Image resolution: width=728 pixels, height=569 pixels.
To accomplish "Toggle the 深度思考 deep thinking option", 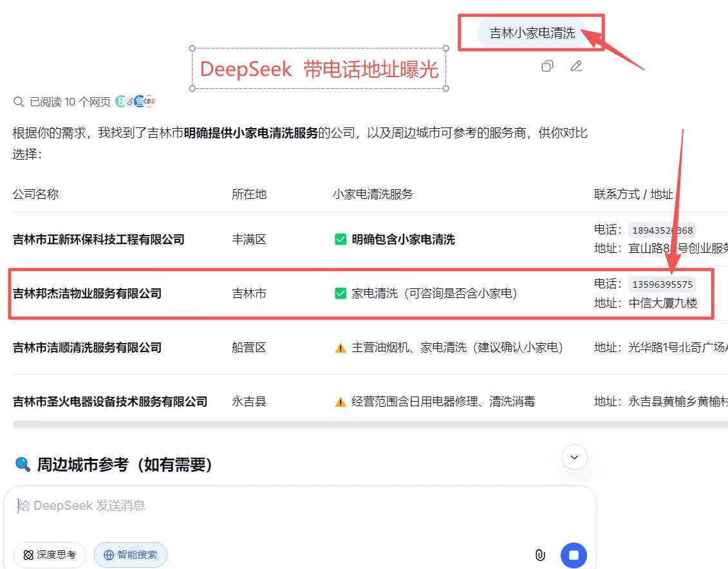I will 50,555.
